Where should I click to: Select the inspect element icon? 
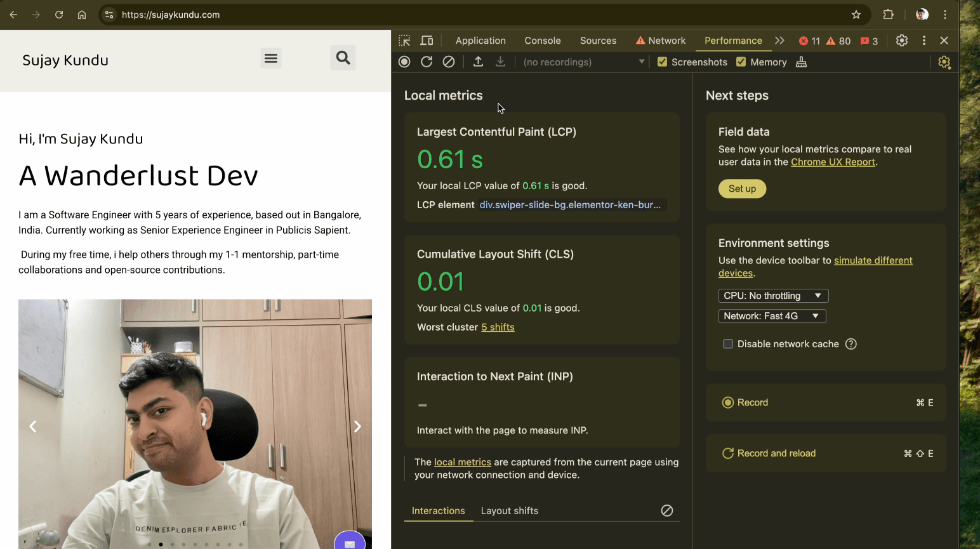(x=404, y=40)
